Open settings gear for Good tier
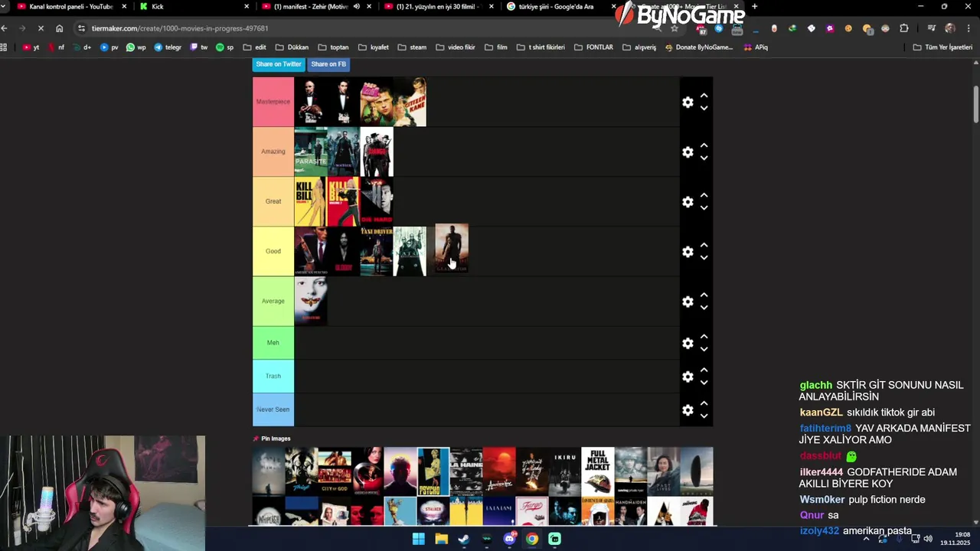This screenshot has height=551, width=980. click(688, 251)
